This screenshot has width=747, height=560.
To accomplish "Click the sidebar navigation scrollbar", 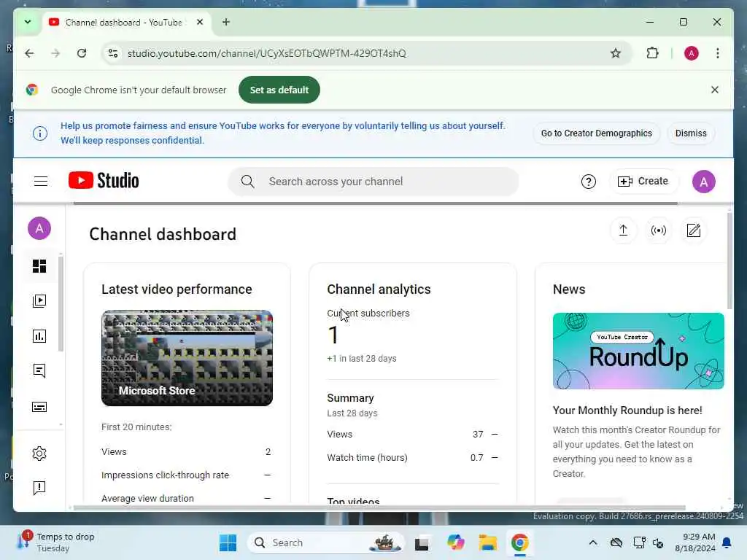I will (x=61, y=304).
